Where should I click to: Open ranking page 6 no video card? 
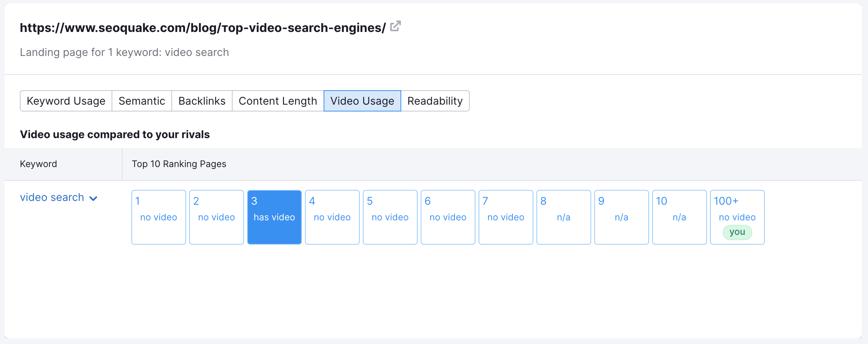[448, 217]
